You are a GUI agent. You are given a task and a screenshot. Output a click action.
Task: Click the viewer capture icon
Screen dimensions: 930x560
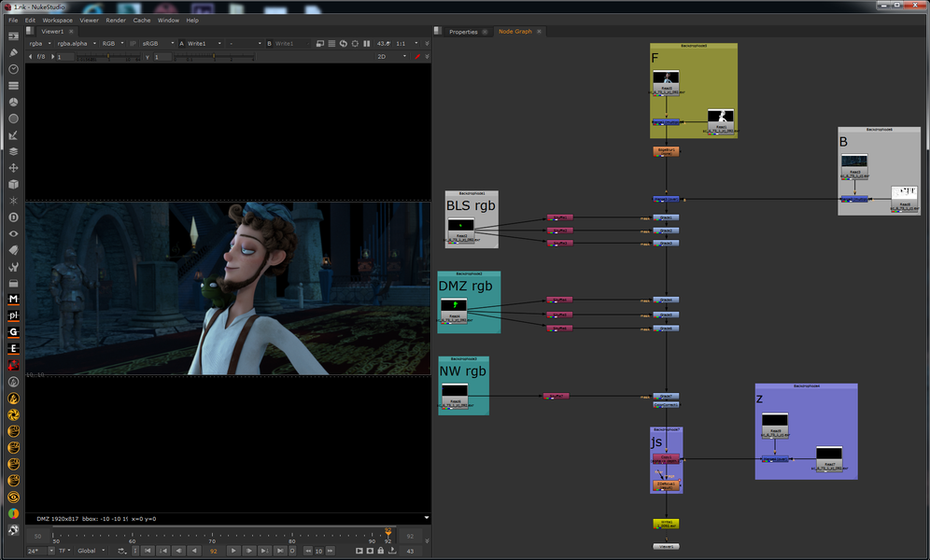[x=370, y=551]
